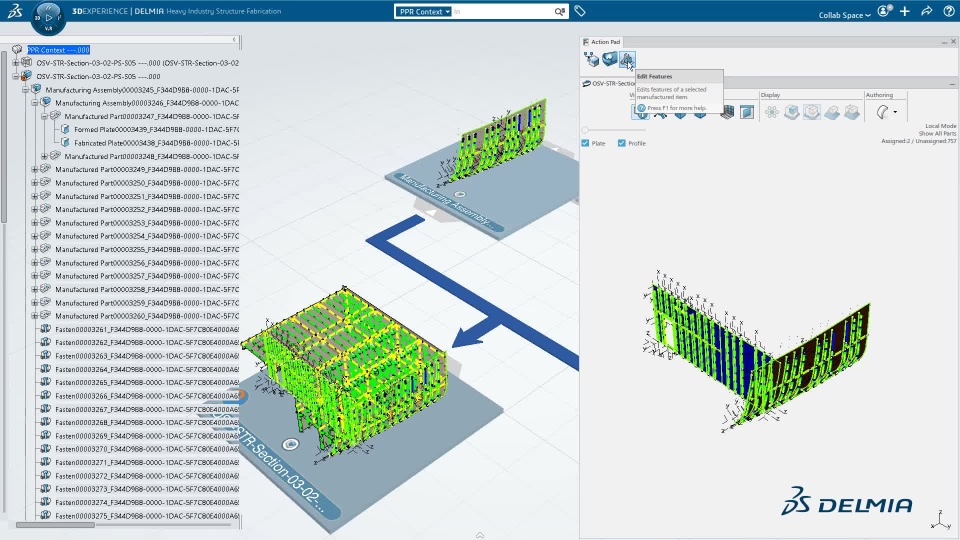Click the round icon on Manufacturing Assembly tile
The image size is (960, 540).
click(x=460, y=194)
